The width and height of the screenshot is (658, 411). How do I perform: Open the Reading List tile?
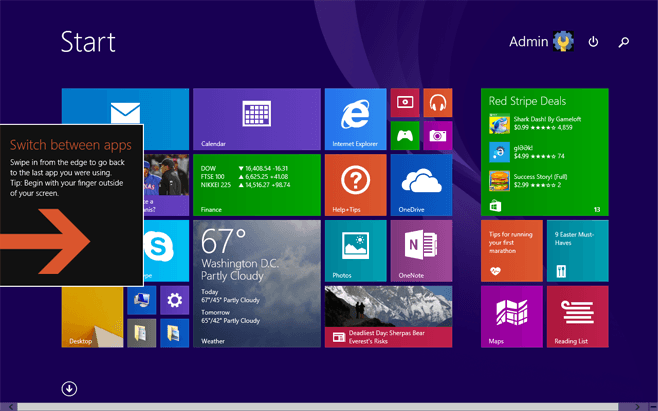point(577,316)
